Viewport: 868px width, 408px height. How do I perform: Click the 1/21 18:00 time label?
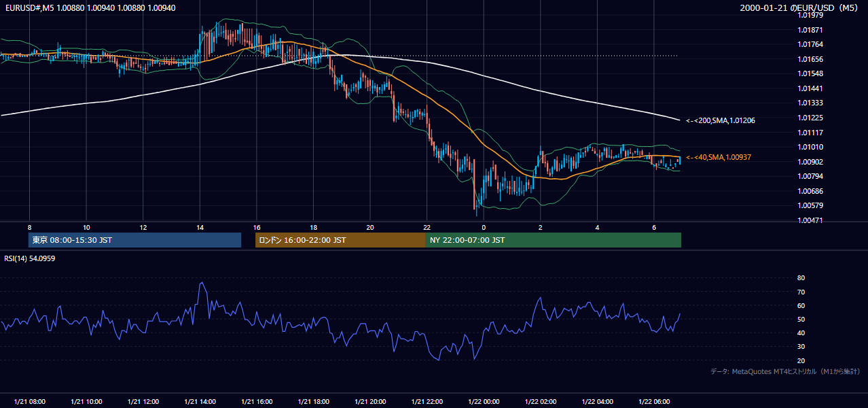click(313, 402)
